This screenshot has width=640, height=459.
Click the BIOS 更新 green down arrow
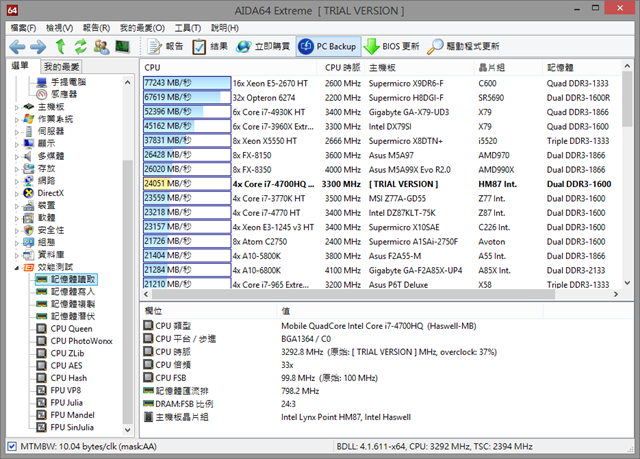(x=371, y=47)
